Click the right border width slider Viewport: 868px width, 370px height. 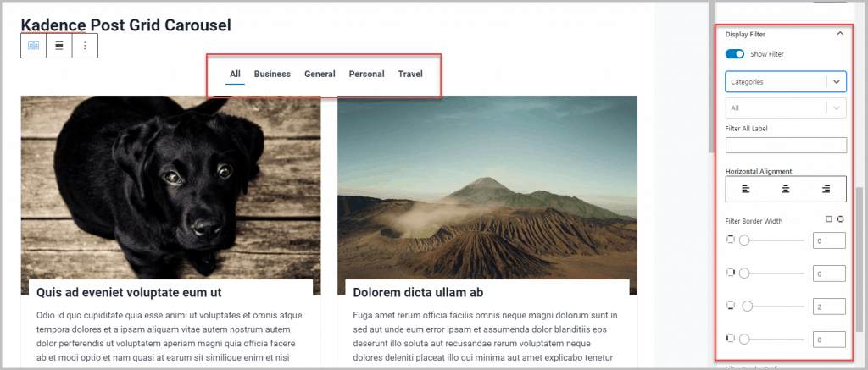[x=771, y=273]
